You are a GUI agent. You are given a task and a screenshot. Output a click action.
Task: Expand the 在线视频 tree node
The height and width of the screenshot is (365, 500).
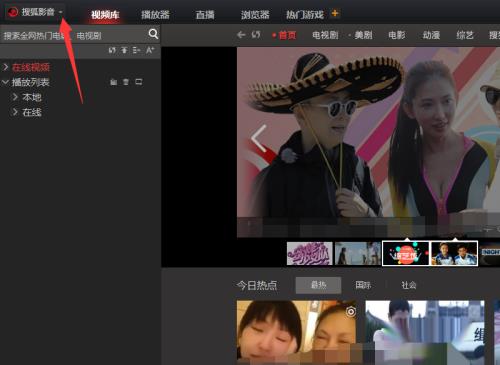click(x=6, y=67)
